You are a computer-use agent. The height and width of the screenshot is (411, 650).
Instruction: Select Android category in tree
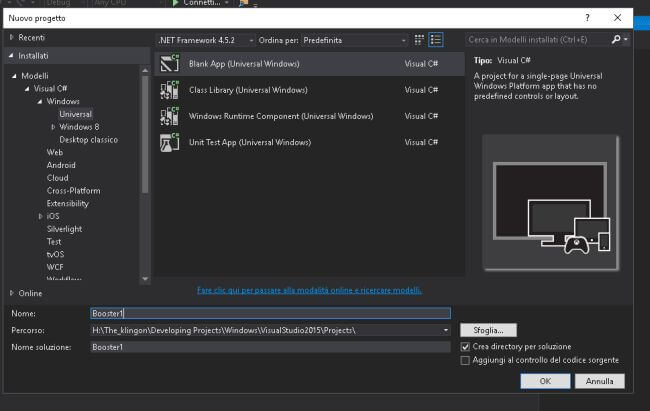click(x=61, y=165)
